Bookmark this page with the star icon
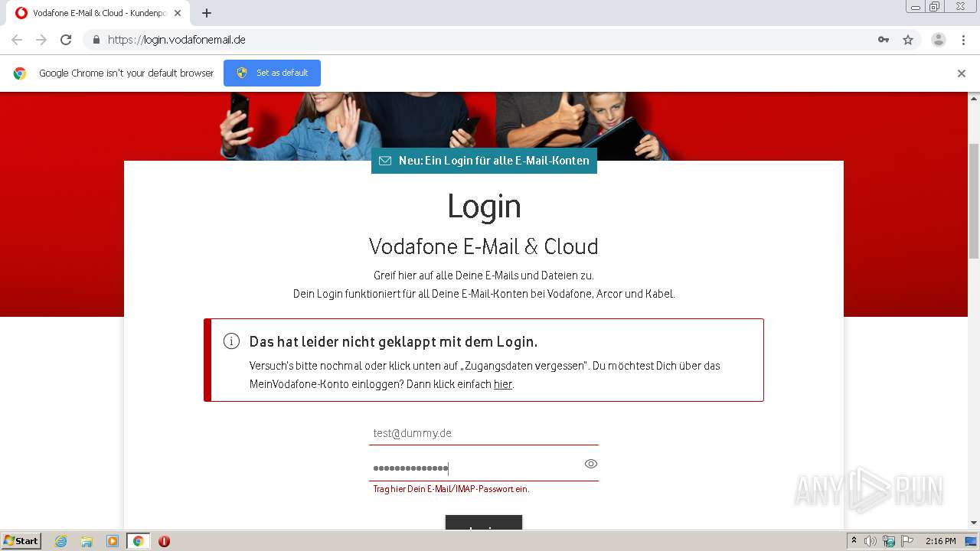Viewport: 980px width, 551px height. pos(908,40)
